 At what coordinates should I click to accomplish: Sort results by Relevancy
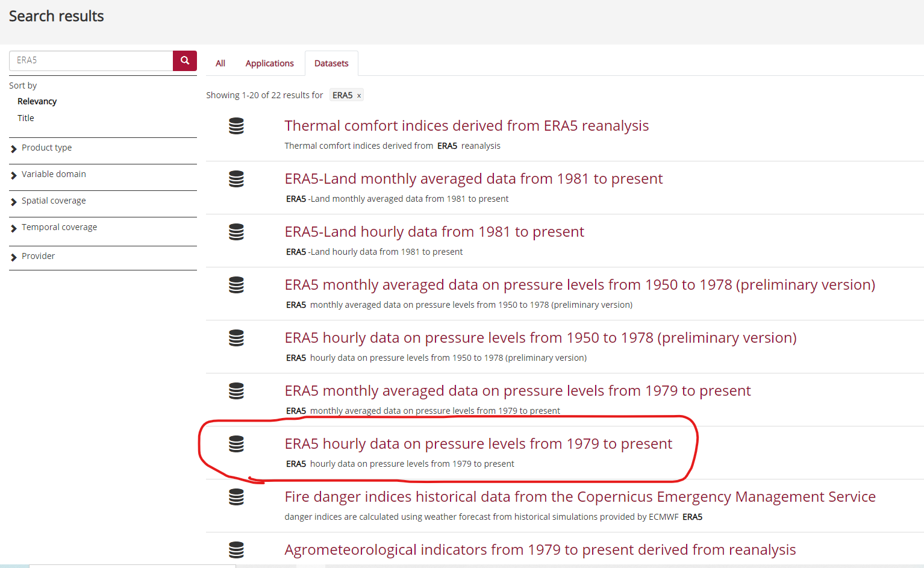37,101
